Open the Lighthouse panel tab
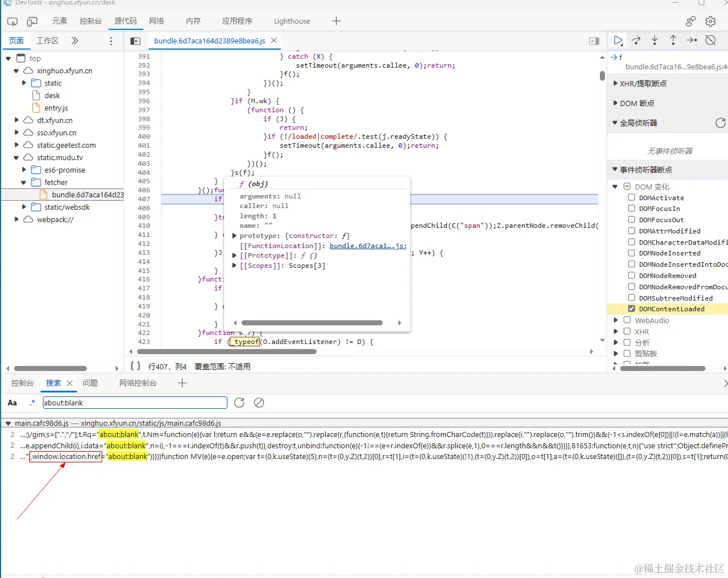Image resolution: width=728 pixels, height=578 pixels. 292,21
